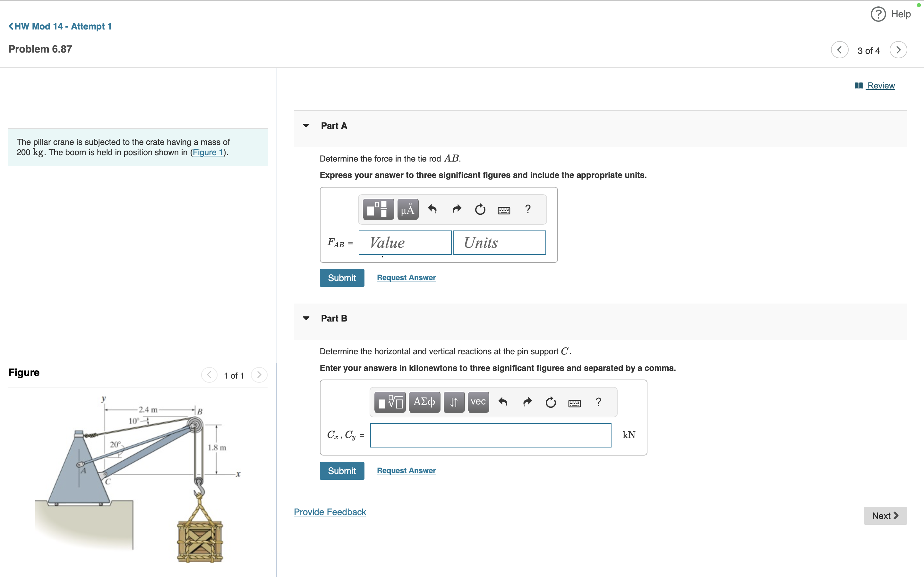924x577 pixels.
Task: Click the question mark help icon in Part B
Action: click(x=598, y=402)
